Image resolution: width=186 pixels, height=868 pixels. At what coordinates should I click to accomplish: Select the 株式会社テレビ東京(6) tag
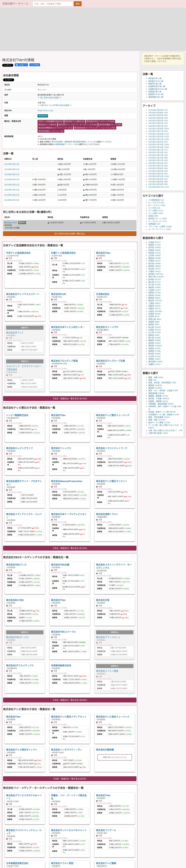coord(47,125)
